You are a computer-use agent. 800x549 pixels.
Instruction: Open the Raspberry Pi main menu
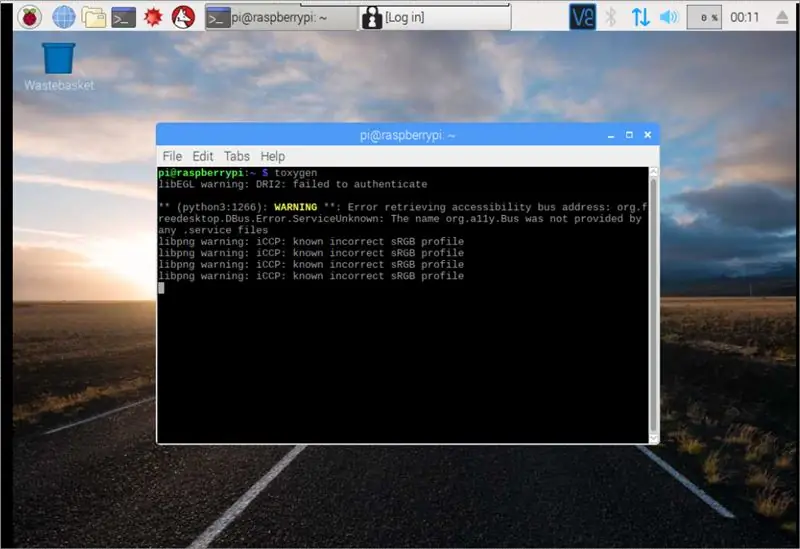(30, 17)
